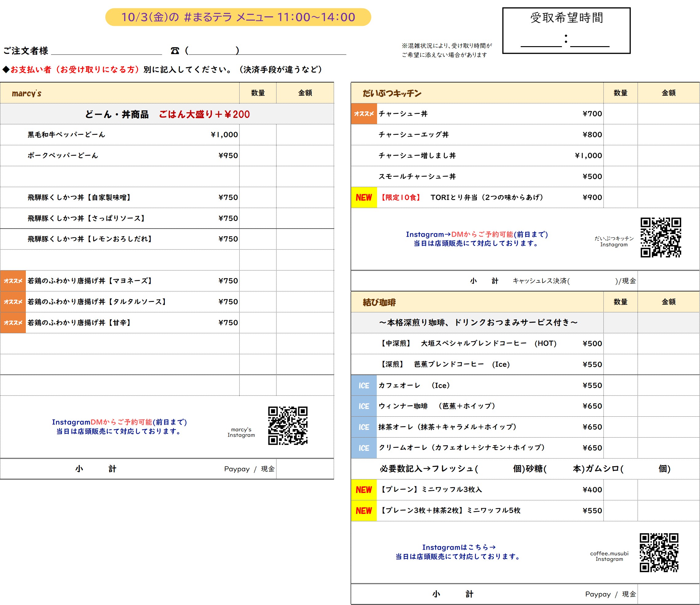700x605 pixels.
Task: Click quantity cell for チャーシューエッグ丼
Action: click(x=620, y=135)
